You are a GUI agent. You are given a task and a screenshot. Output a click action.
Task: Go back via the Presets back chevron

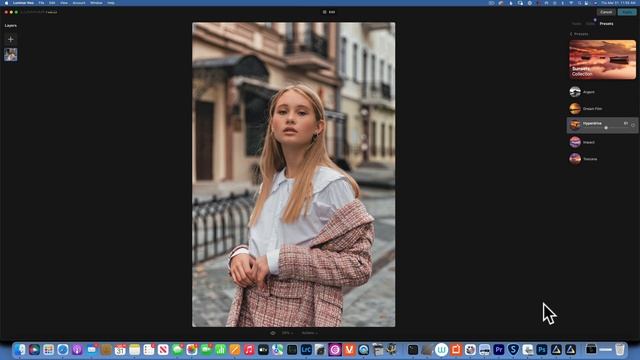point(571,34)
